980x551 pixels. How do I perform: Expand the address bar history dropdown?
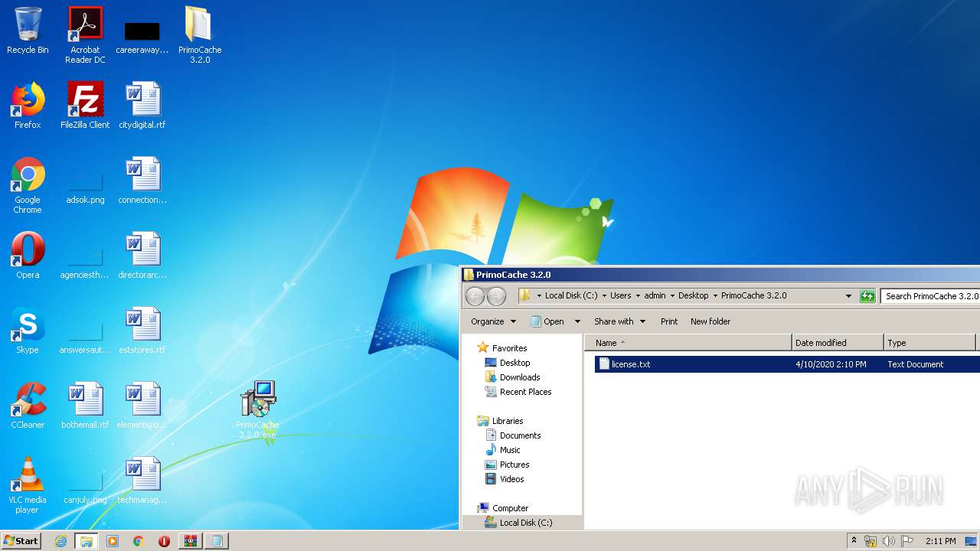click(848, 296)
